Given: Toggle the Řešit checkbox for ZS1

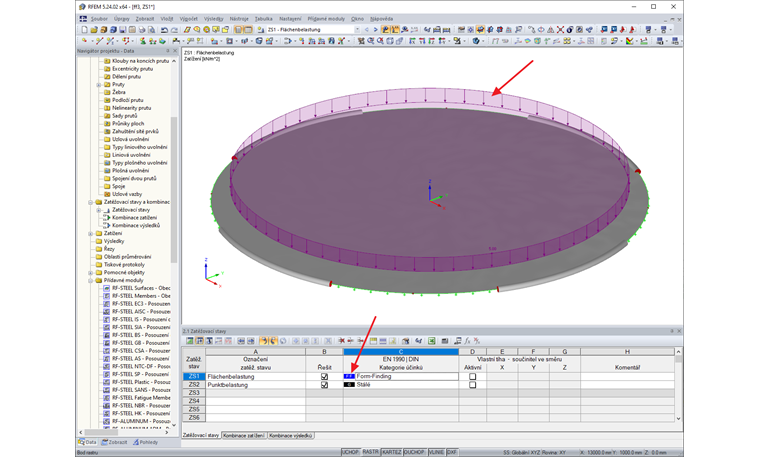Looking at the screenshot, I should [x=324, y=377].
